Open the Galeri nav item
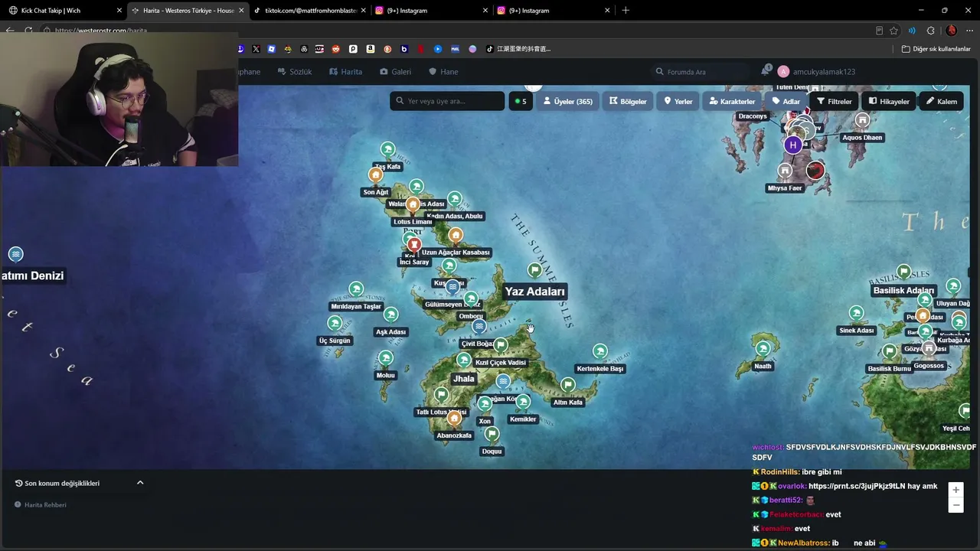This screenshot has height=551, width=980. coord(396,72)
